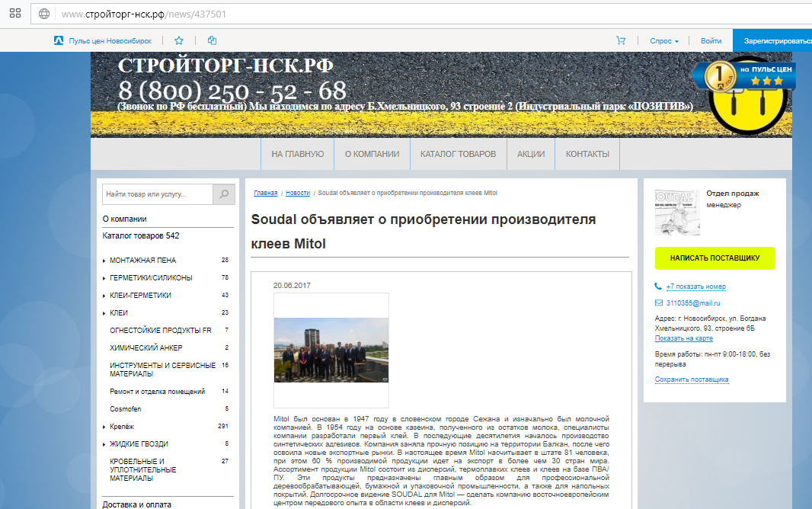Expand the ЖИДКИЕ ГВОЗДИ category arrow
812x509 pixels.
tap(104, 445)
